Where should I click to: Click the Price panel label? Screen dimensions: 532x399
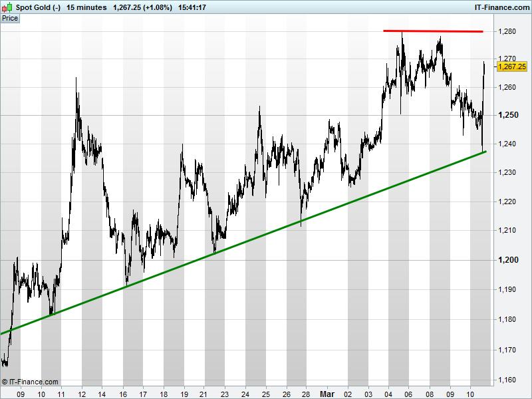[10, 19]
